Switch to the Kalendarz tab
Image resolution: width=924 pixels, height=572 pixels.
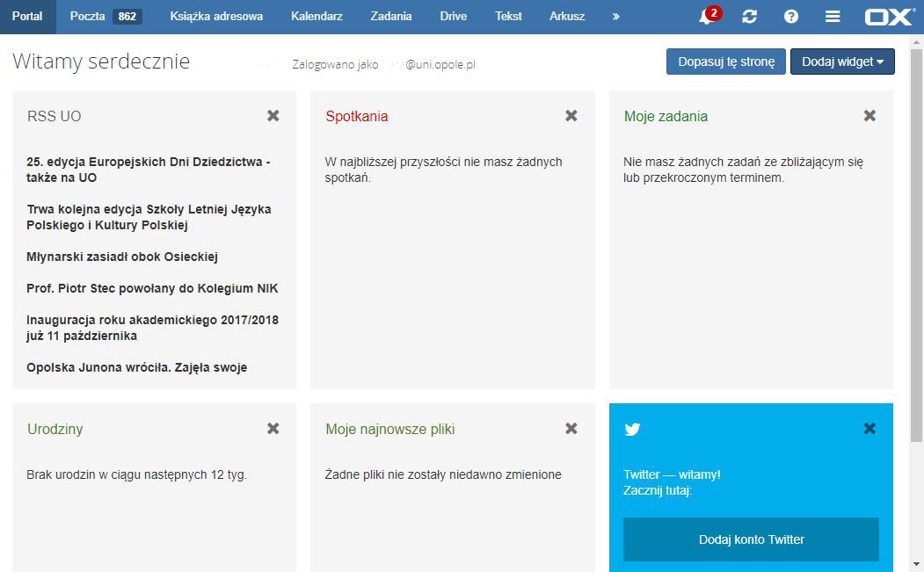(x=318, y=17)
